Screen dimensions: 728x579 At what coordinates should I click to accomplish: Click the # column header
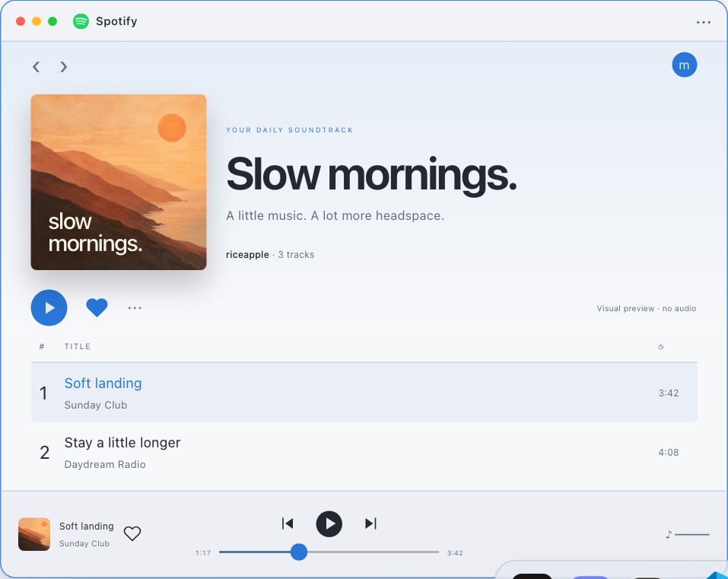coord(42,346)
